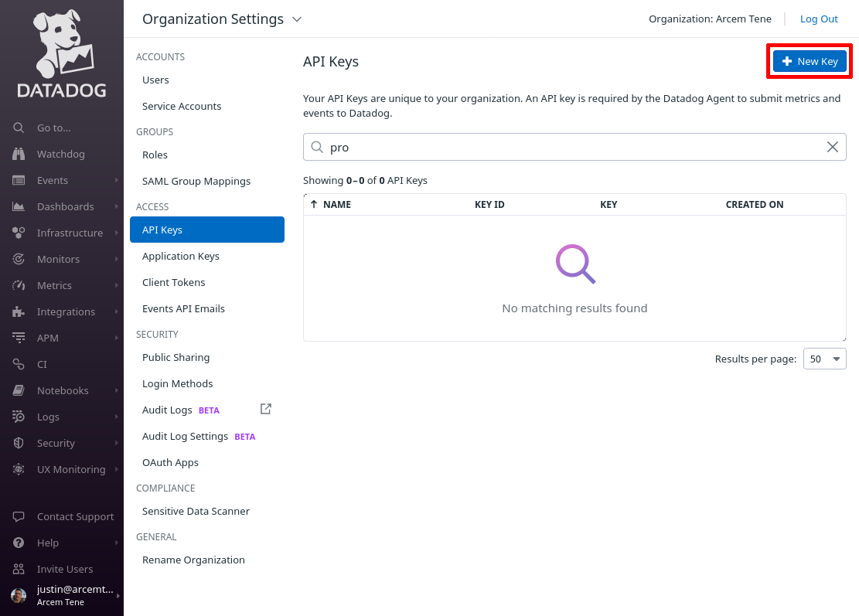Viewport: 859px width, 616px height.
Task: Click the Contact Support label
Action: [x=76, y=516]
